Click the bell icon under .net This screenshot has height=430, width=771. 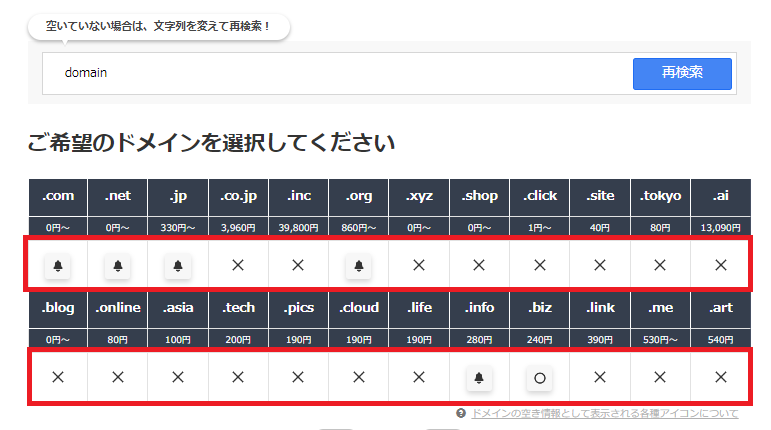click(x=118, y=265)
